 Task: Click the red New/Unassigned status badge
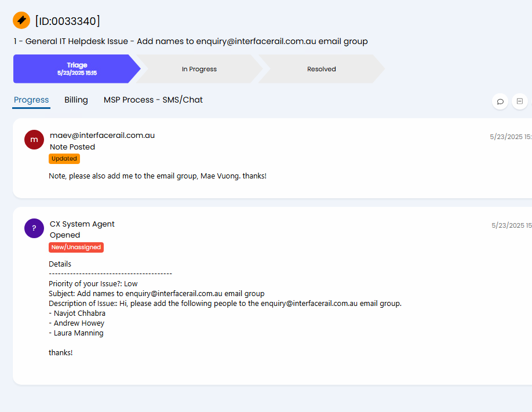pos(76,247)
